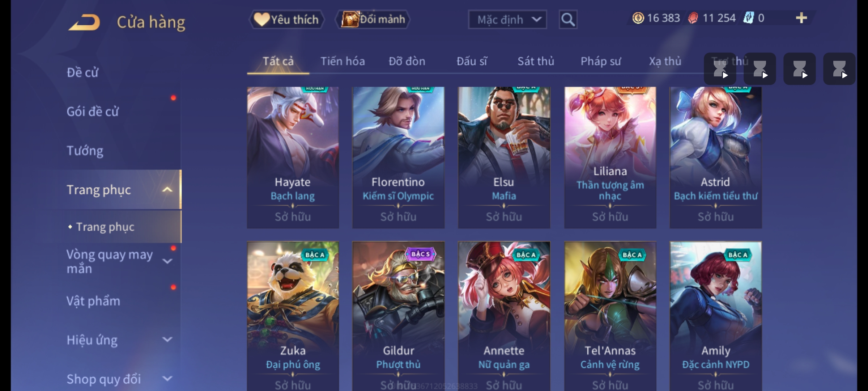Tap the plus icon to add currency
The height and width of the screenshot is (391, 868).
coord(801,18)
